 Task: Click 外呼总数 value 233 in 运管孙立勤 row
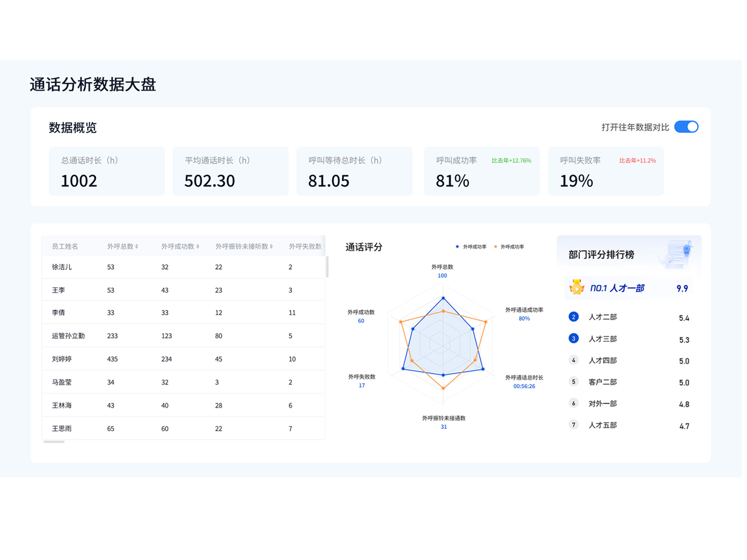[x=113, y=336]
